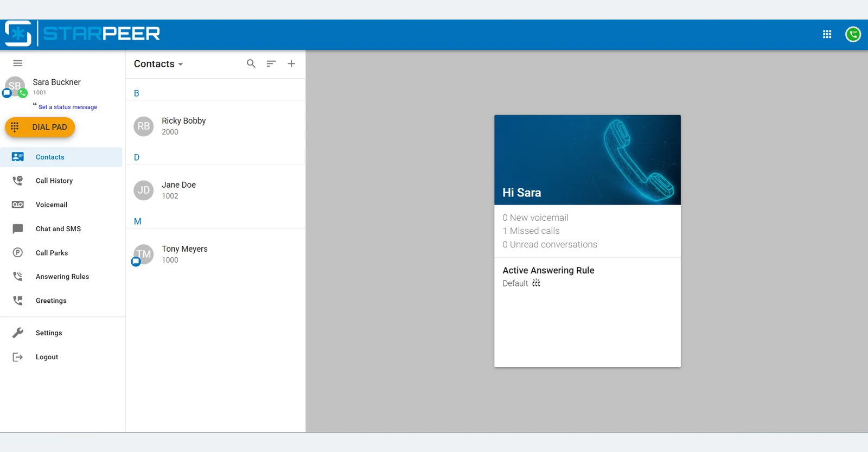Viewport: 868px width, 452px height.
Task: Click the green phone status icon
Action: point(853,34)
